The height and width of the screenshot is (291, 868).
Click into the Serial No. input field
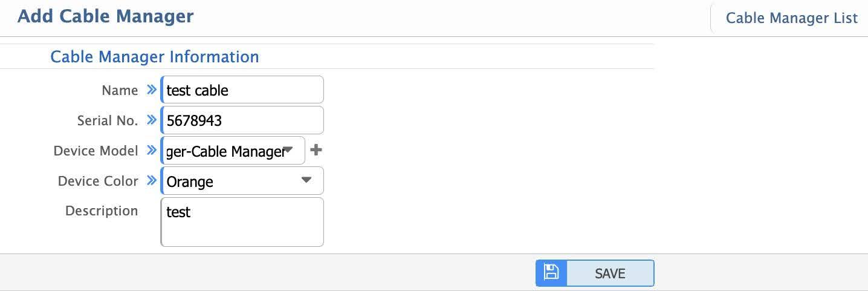pyautogui.click(x=242, y=120)
